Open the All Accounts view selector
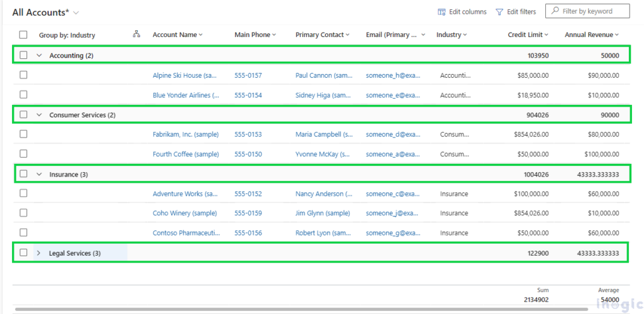 point(76,13)
